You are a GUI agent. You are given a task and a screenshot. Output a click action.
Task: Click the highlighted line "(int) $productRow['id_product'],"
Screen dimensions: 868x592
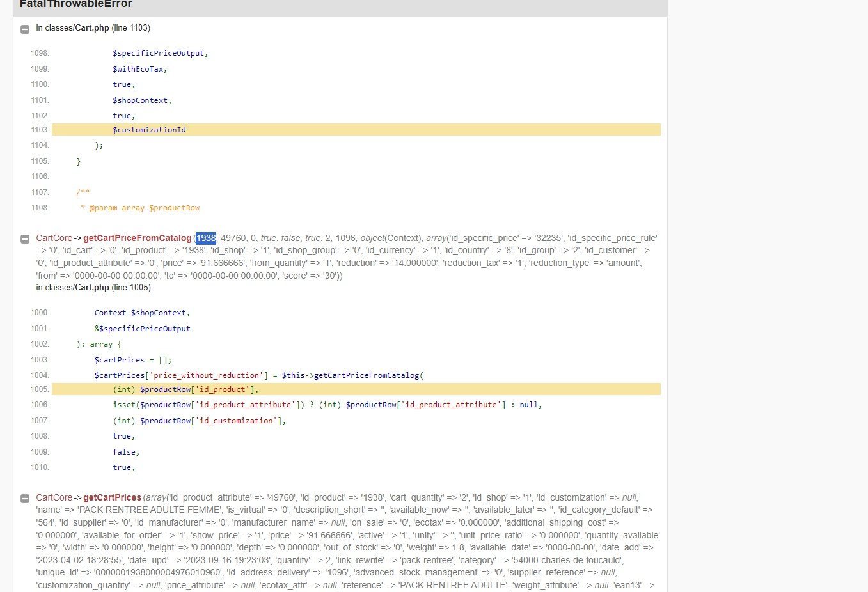[x=356, y=389]
